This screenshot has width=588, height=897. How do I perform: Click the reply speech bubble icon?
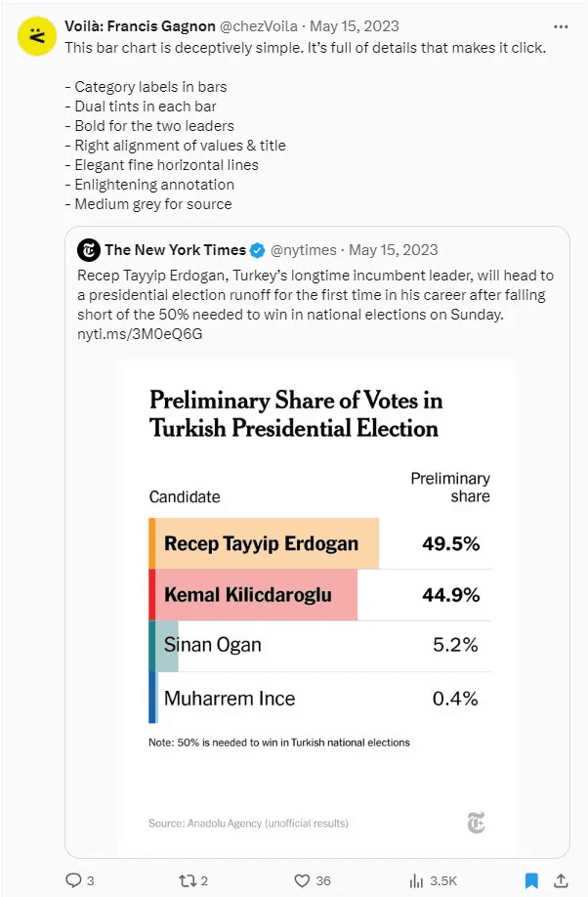73,880
